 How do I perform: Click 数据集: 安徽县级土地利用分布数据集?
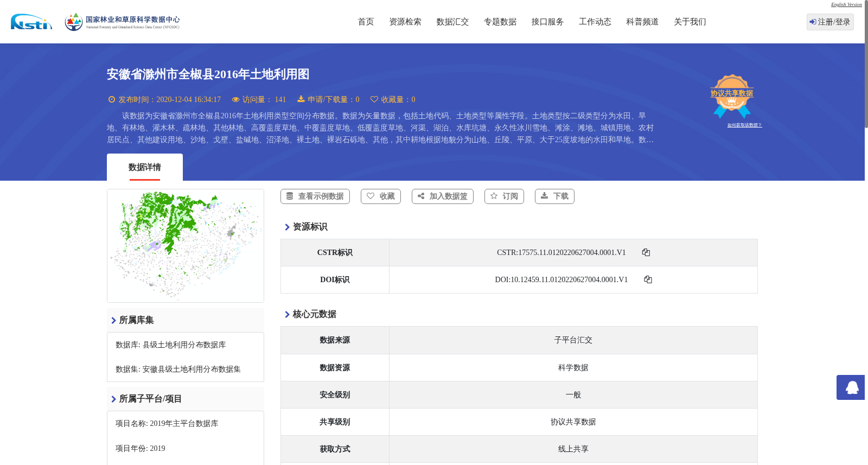(178, 370)
